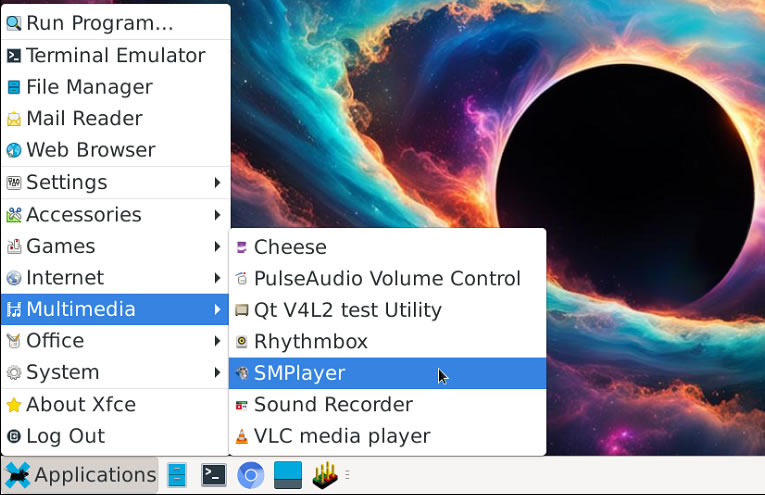The image size is (765, 495).
Task: Open About Xfce
Action: [80, 405]
